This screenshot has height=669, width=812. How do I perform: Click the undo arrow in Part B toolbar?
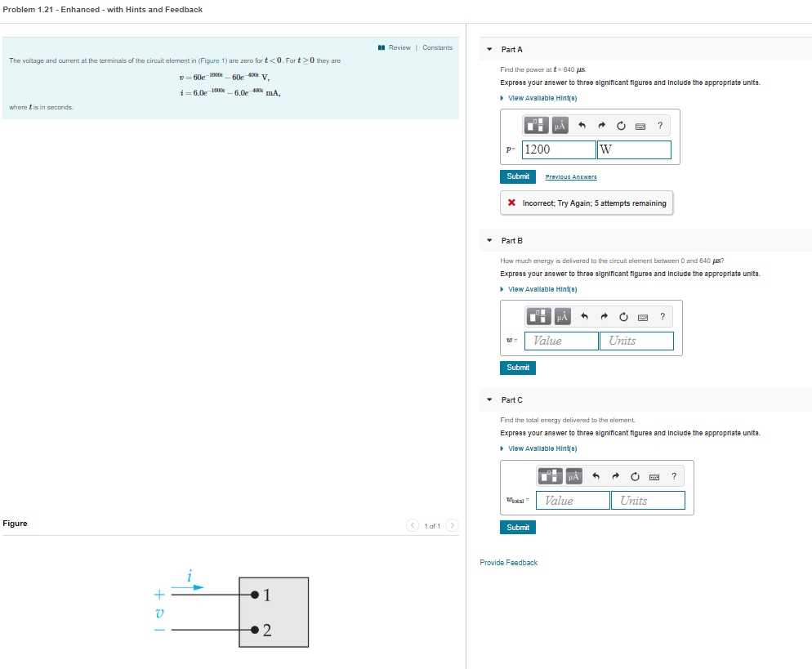click(x=585, y=317)
